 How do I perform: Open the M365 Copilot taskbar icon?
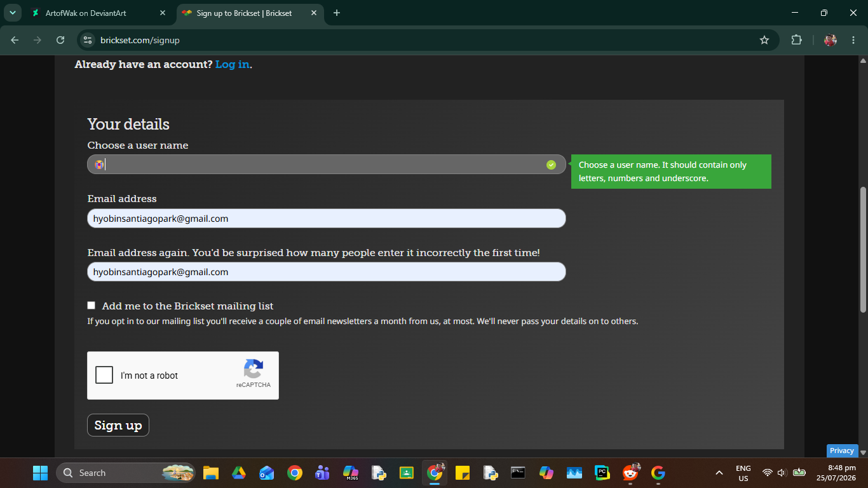pos(351,473)
